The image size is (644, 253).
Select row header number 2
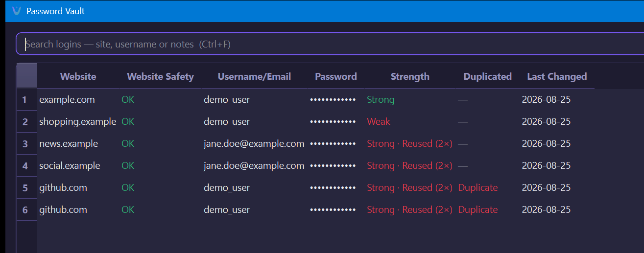27,122
